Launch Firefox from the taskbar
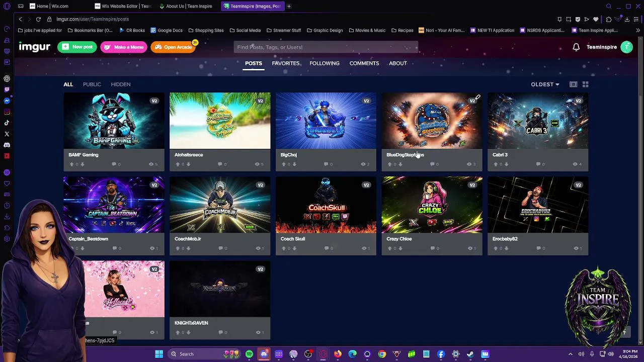The height and width of the screenshot is (362, 644). click(338, 354)
